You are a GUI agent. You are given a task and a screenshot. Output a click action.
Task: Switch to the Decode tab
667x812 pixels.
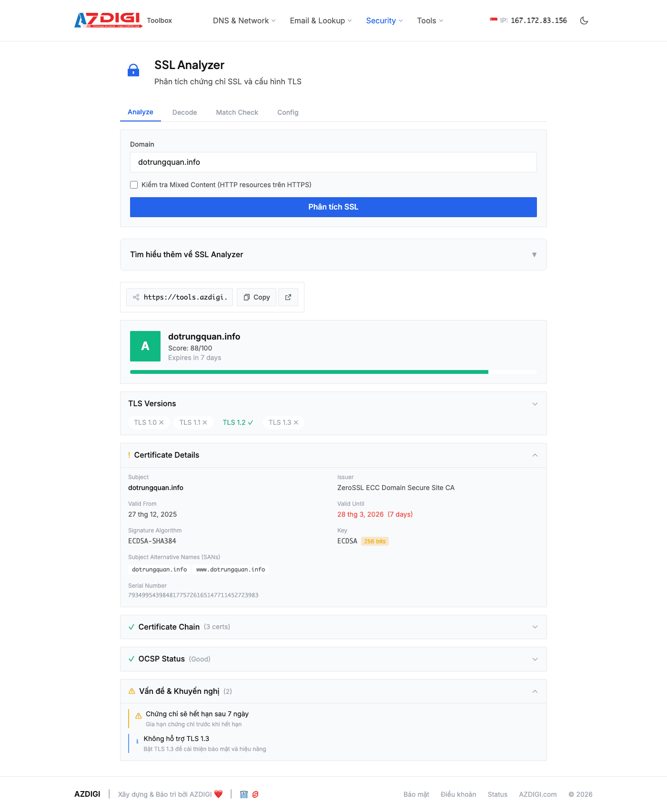coord(185,113)
